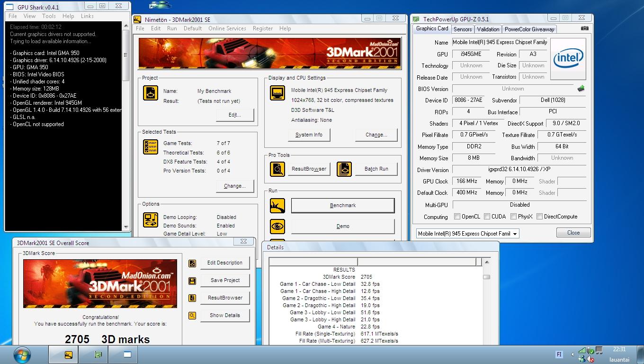644x364 pixels.
Task: Click the Details list scrollbar up arrow
Action: coord(486,262)
